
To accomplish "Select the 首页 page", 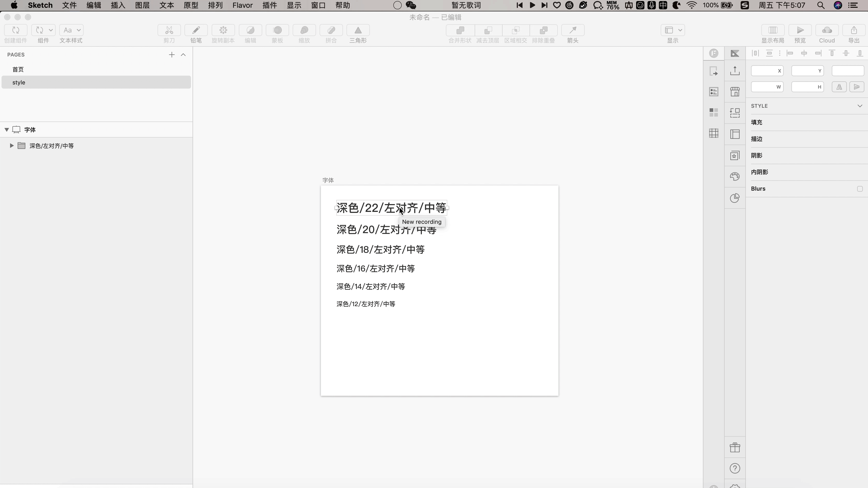I will pos(18,69).
